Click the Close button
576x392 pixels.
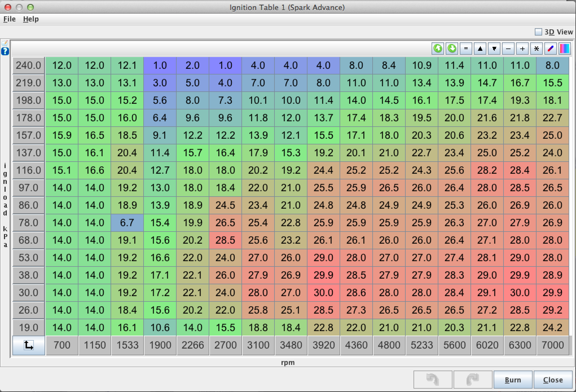tap(553, 380)
